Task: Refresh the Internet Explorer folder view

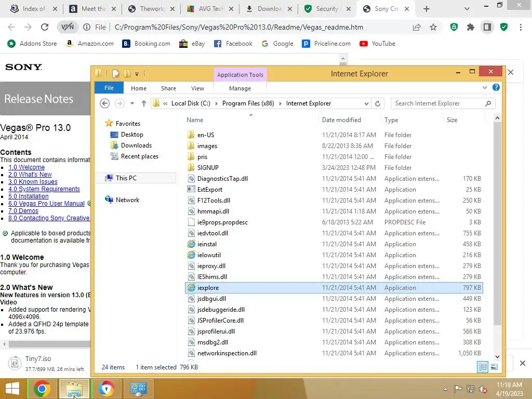Action: 378,103
